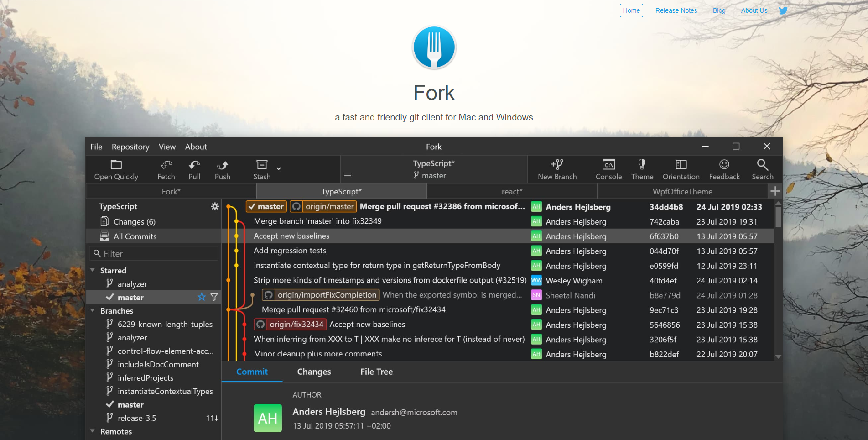
Task: Add a new repository tab with plus
Action: click(x=775, y=191)
